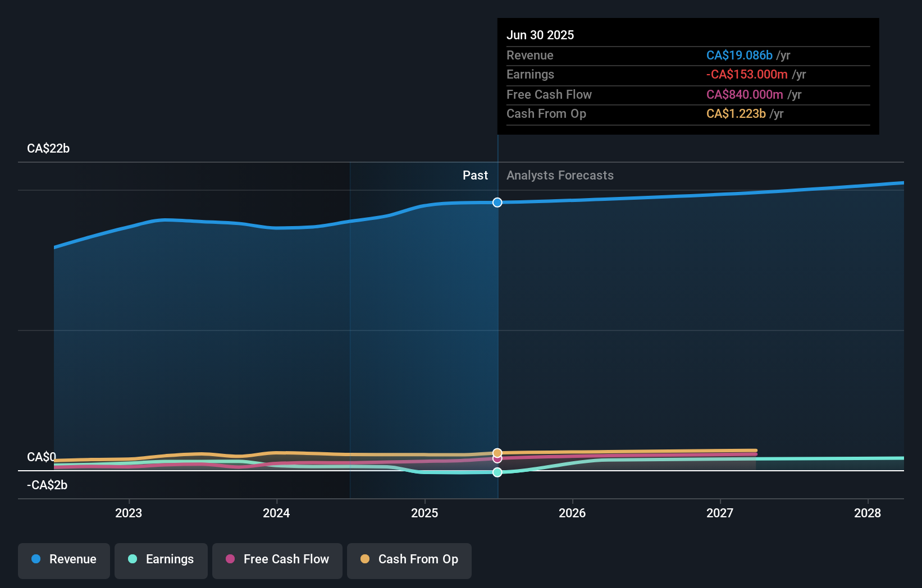Expand the Jun 30 2025 tooltip details
This screenshot has height=588, width=922.
pyautogui.click(x=541, y=35)
